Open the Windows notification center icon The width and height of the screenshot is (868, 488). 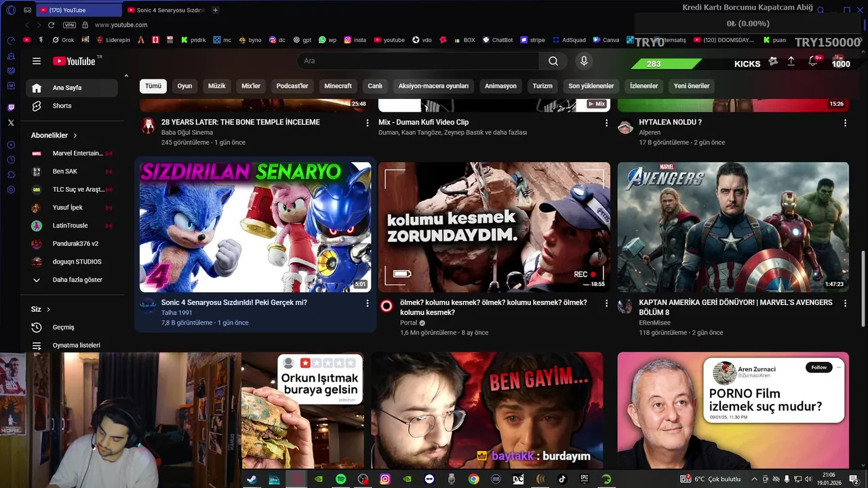(853, 479)
